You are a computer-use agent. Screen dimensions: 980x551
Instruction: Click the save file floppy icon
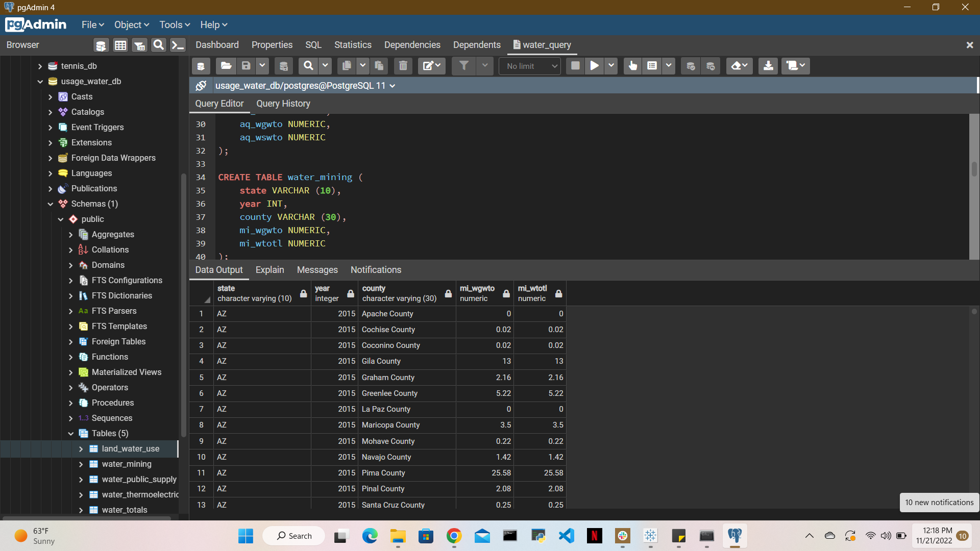click(x=246, y=66)
